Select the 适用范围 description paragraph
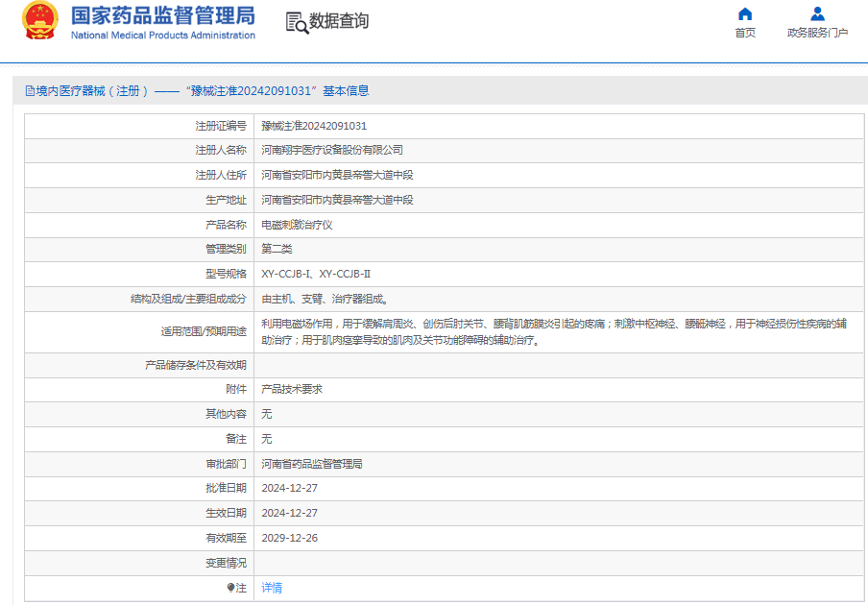 click(554, 331)
